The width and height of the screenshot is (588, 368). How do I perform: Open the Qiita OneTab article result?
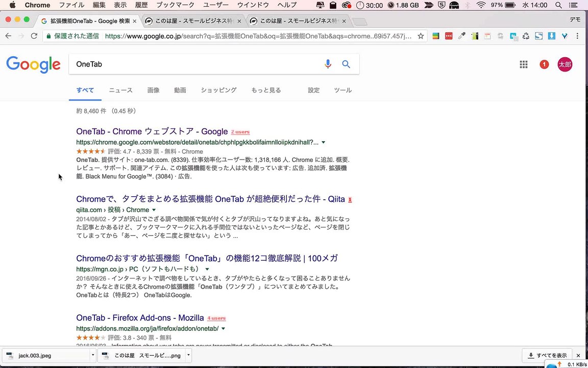(x=210, y=199)
